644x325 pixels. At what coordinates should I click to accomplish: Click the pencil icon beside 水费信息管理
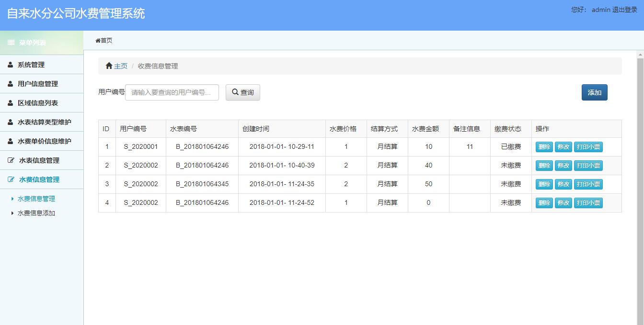[x=10, y=179]
